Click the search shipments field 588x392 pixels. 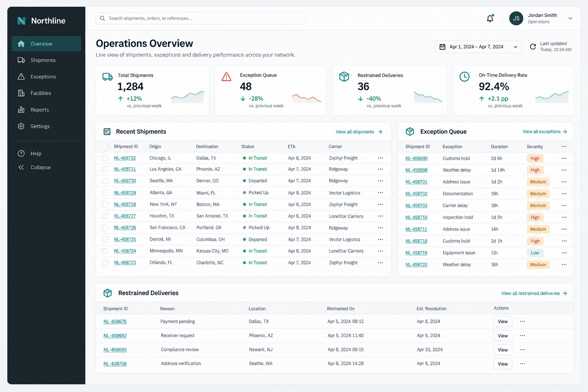(201, 18)
